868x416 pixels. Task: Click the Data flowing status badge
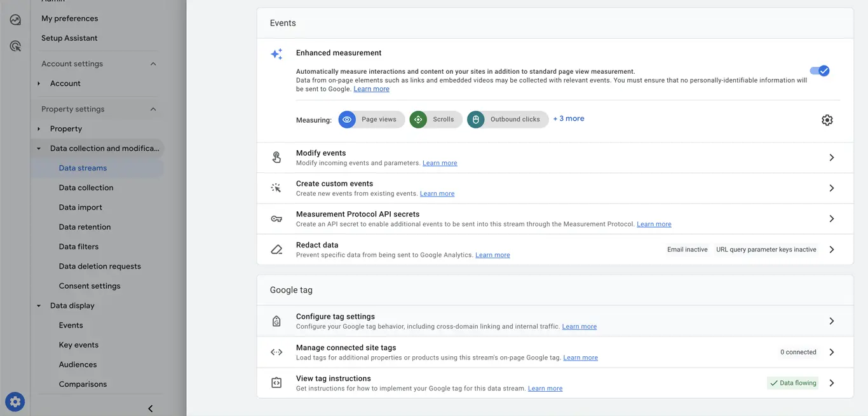pyautogui.click(x=793, y=383)
